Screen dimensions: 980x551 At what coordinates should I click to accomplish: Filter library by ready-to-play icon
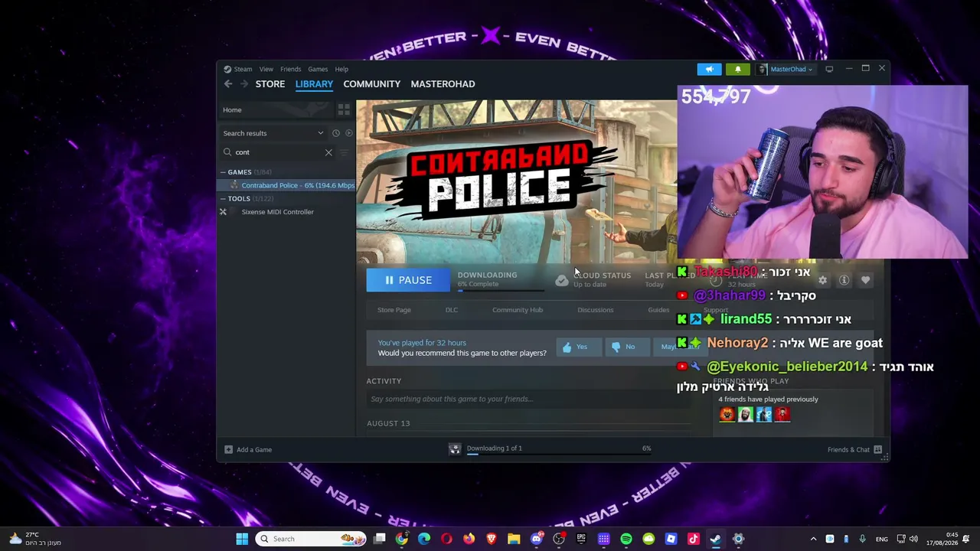click(x=348, y=133)
